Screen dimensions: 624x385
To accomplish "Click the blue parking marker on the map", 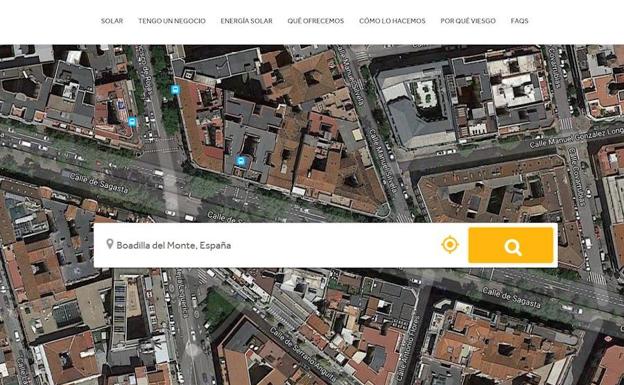I will click(121, 105).
